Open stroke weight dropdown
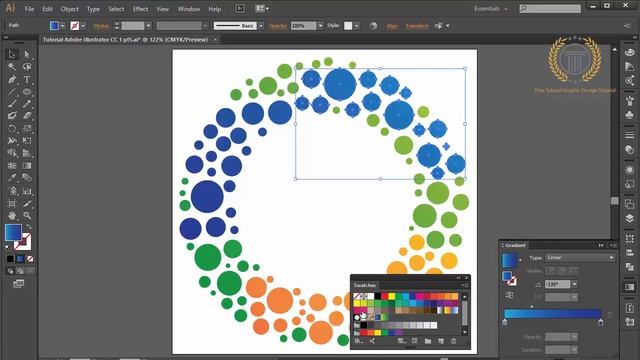 point(148,26)
